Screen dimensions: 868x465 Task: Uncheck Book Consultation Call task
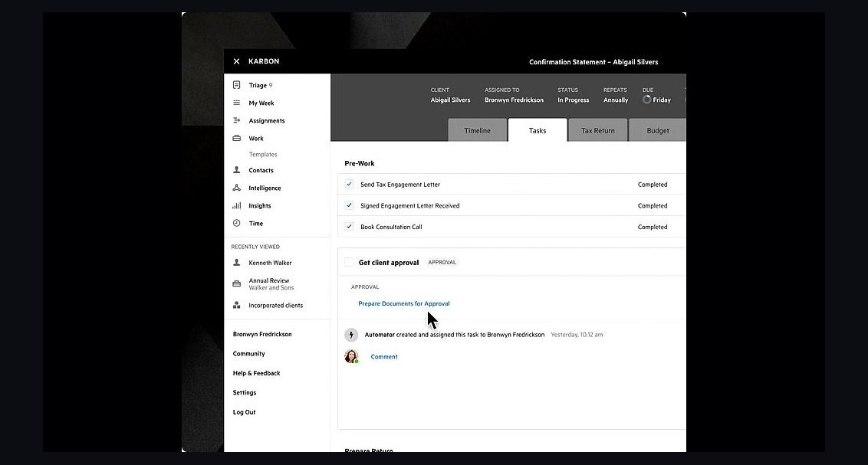[x=349, y=226]
